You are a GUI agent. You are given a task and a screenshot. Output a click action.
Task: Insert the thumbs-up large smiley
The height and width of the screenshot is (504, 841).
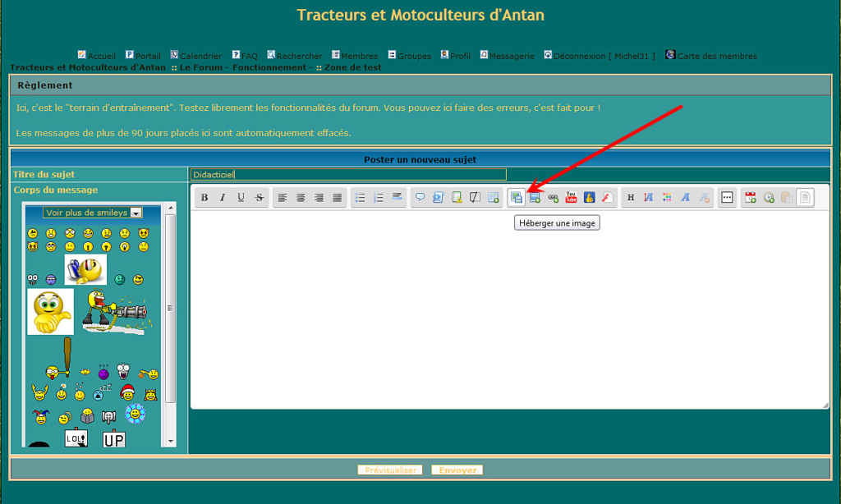click(50, 312)
